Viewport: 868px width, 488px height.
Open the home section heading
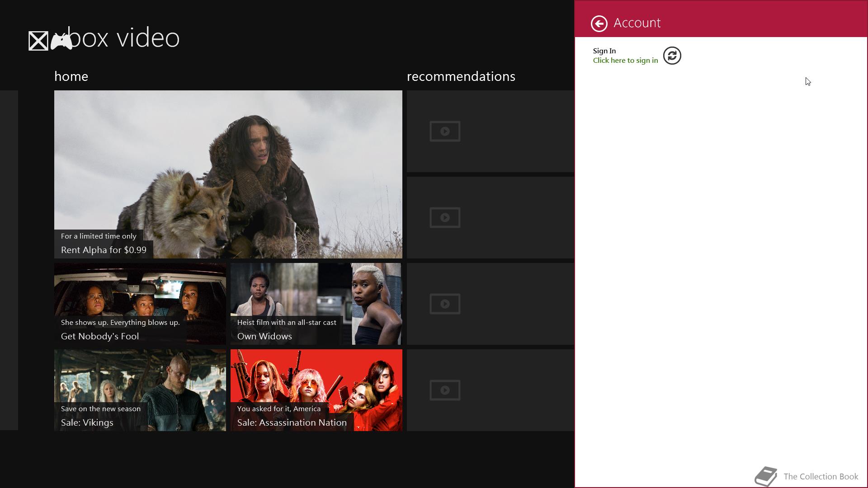coord(71,76)
